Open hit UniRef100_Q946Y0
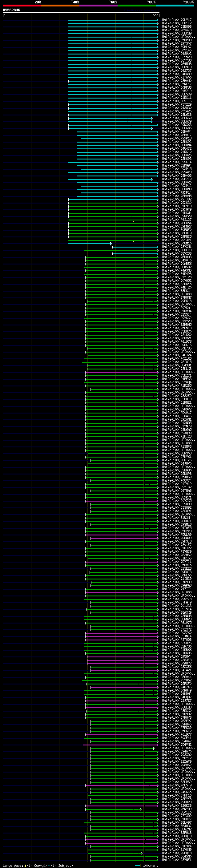Image resolution: width=197 pixels, height=868 pixels. 177,751
